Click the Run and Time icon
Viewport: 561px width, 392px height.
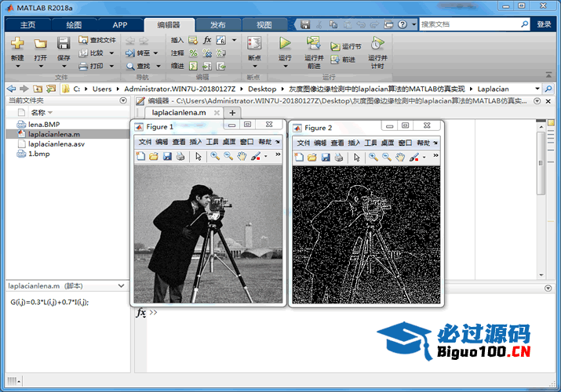pos(377,44)
